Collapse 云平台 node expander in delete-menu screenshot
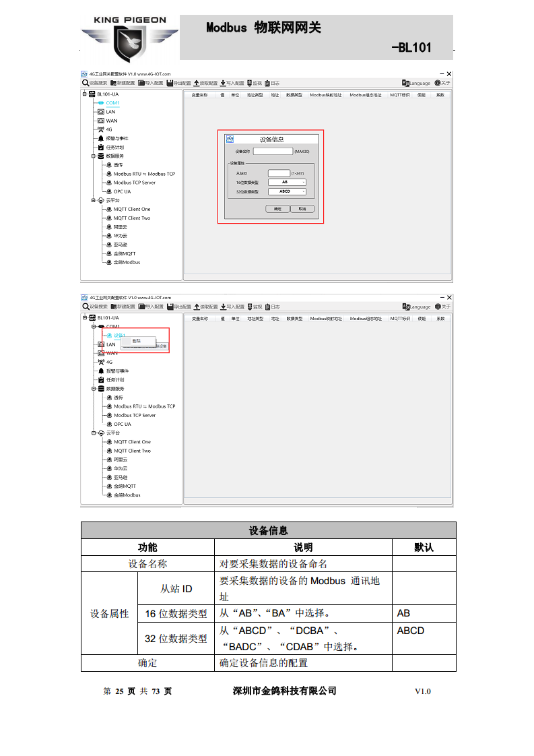The image size is (534, 756). [94, 433]
